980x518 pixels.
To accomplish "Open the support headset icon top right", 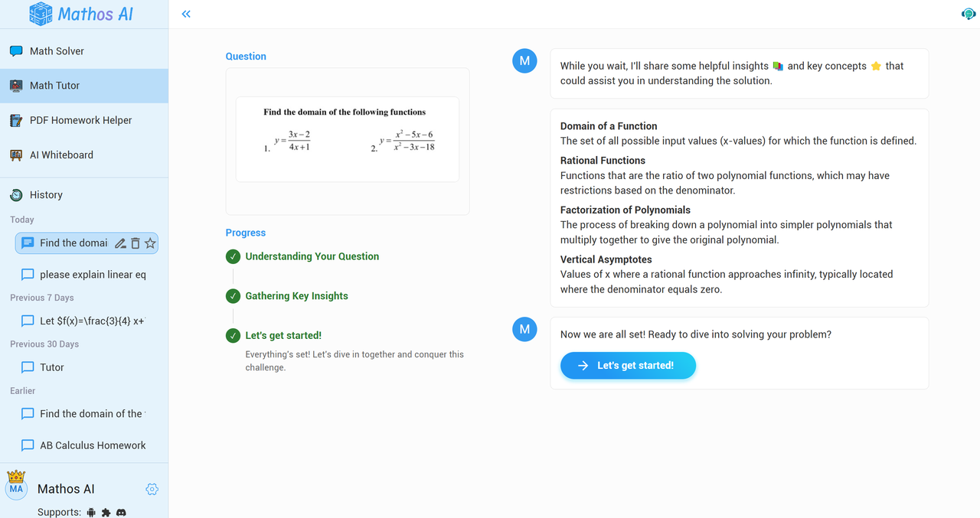I will (968, 14).
